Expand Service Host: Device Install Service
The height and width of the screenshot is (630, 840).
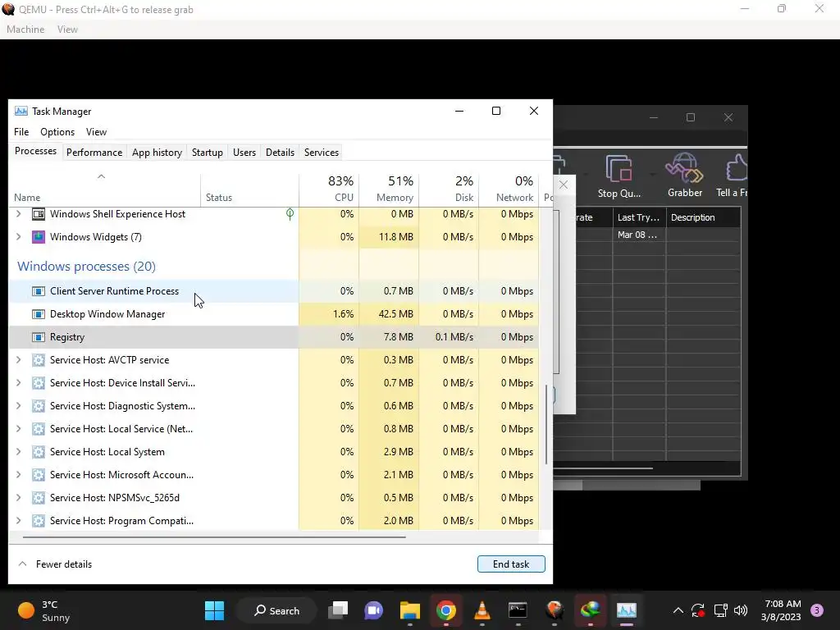click(19, 383)
